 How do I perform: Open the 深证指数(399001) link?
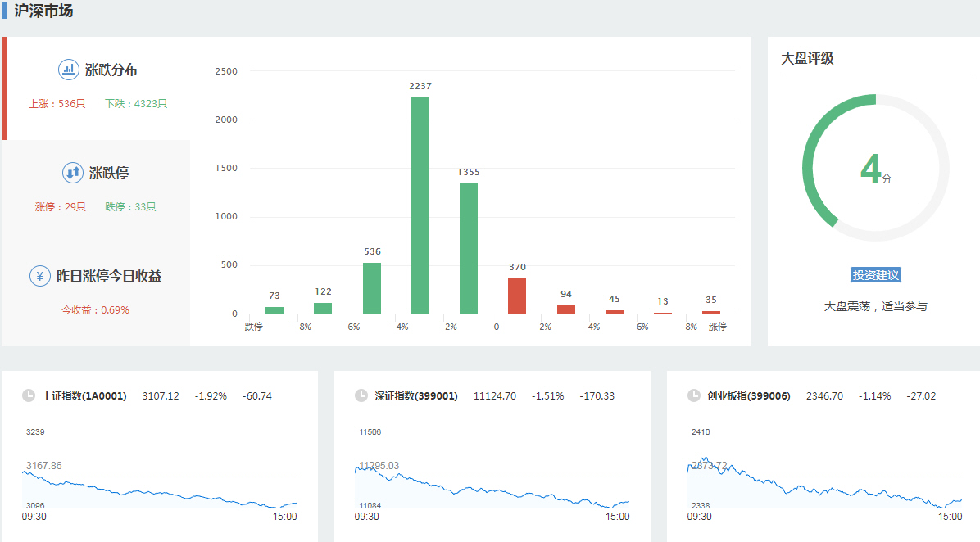click(416, 396)
